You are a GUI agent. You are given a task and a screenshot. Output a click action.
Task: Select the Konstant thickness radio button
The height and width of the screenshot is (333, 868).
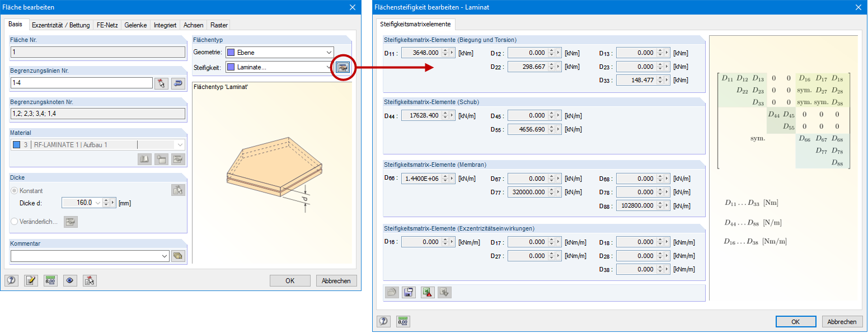coord(15,190)
